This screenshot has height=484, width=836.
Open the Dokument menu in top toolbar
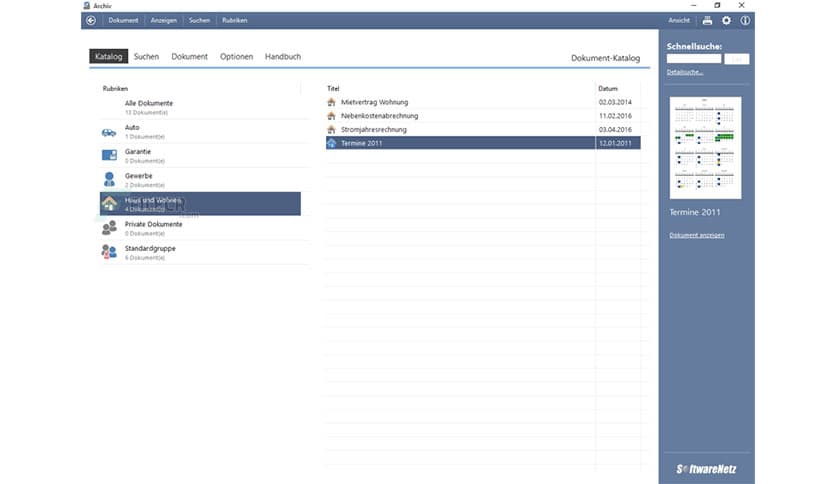click(x=123, y=20)
